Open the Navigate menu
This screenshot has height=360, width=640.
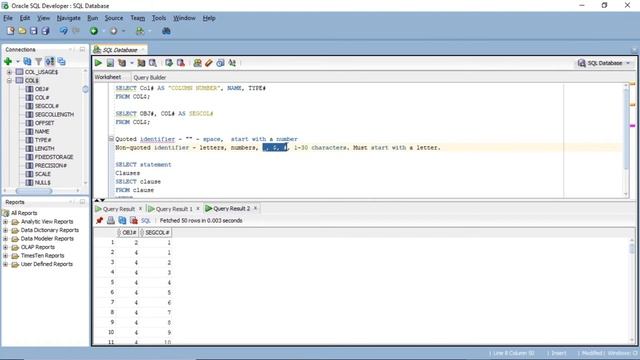(x=68, y=18)
